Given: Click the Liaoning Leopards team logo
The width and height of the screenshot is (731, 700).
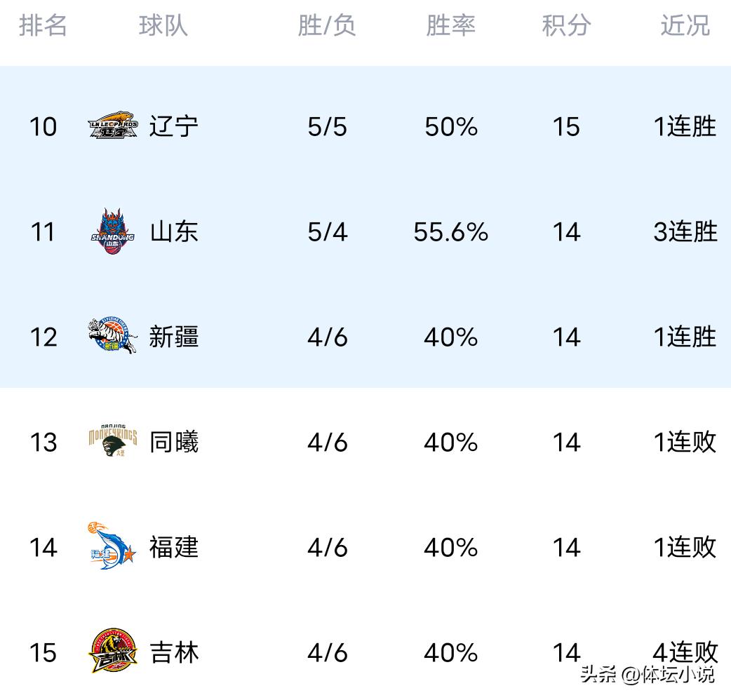Looking at the screenshot, I should [112, 126].
